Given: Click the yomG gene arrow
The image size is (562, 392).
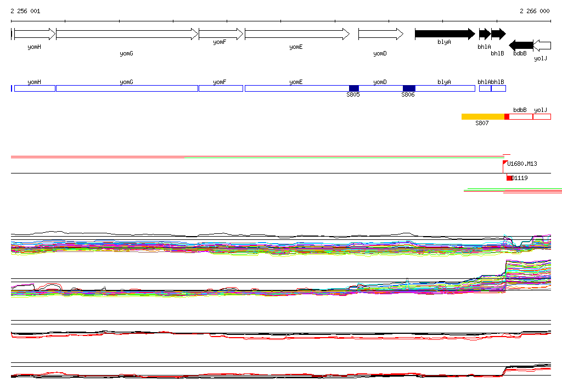Looking at the screenshot, I should [127, 34].
